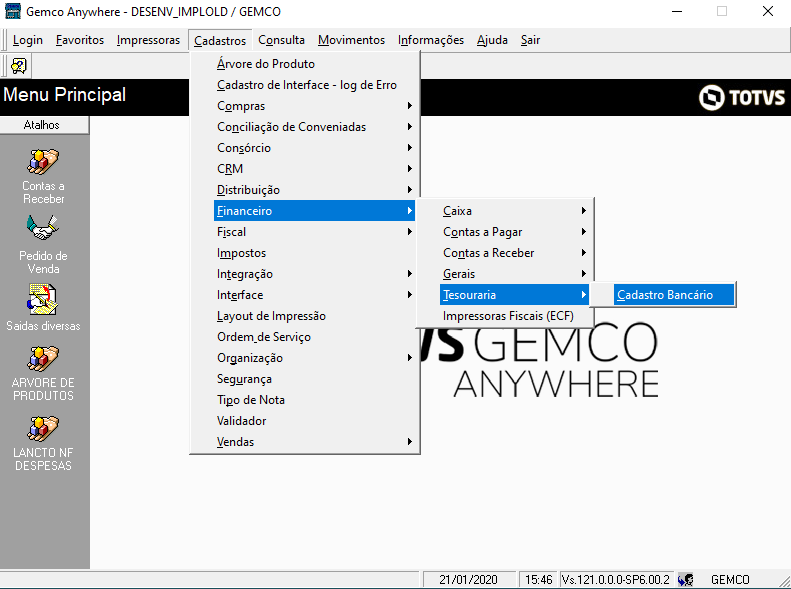Select the Validador menu entry

314,421
